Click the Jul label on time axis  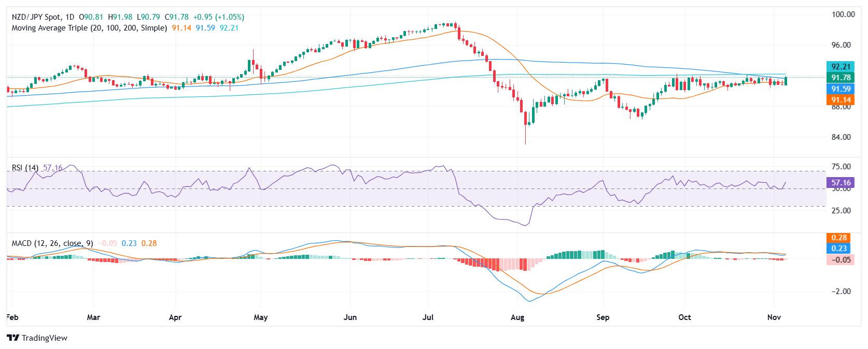click(428, 317)
